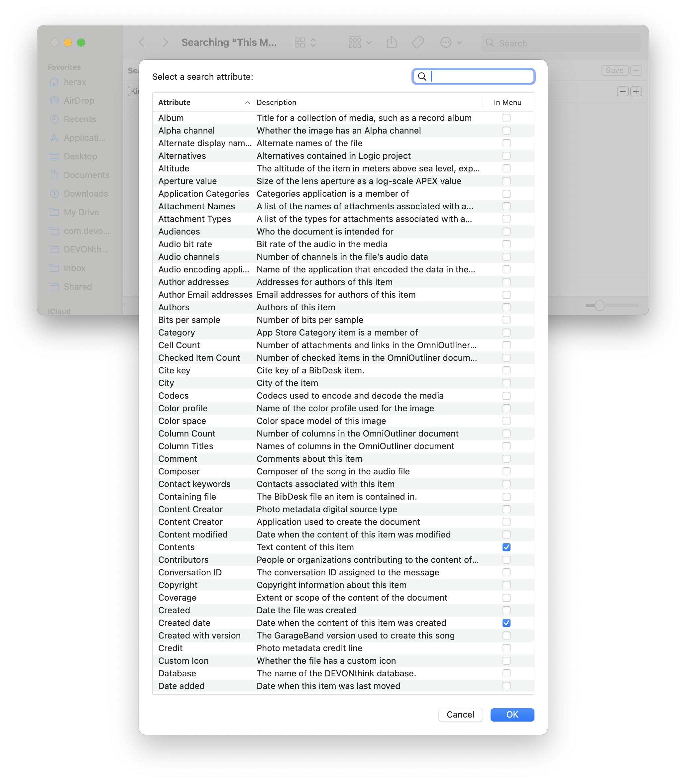Click the Tag icon in toolbar
The height and width of the screenshot is (784, 686).
(x=418, y=43)
